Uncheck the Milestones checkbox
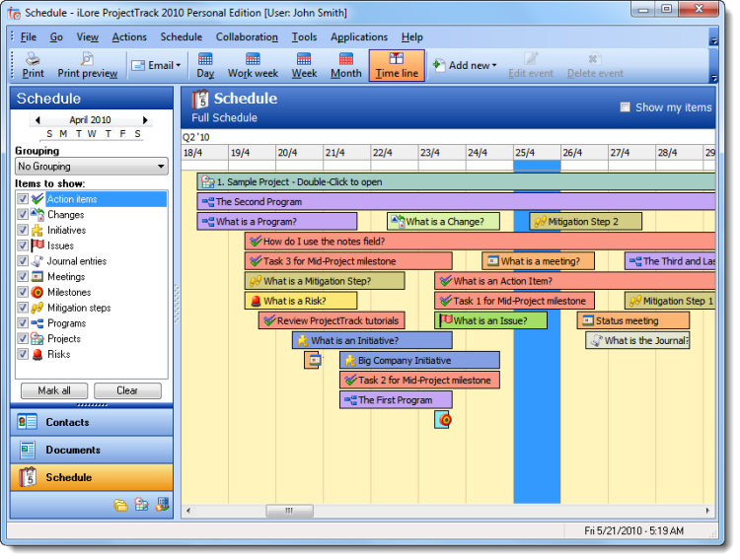 click(23, 293)
